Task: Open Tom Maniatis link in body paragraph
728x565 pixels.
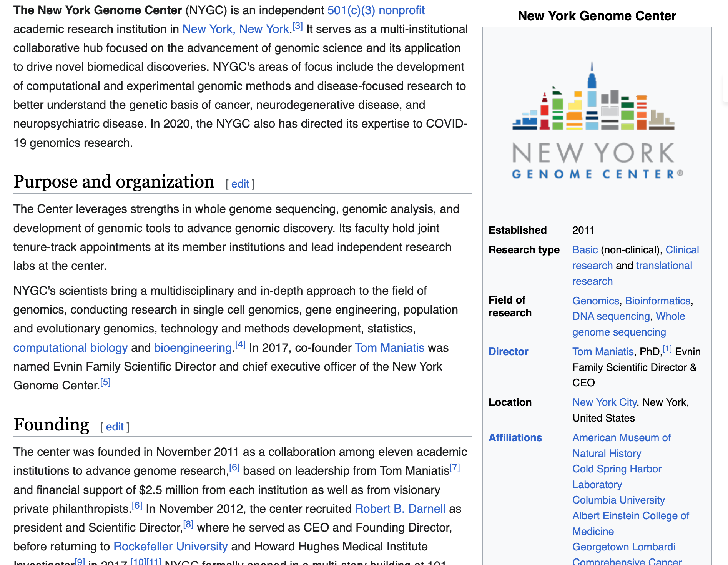Action: (389, 348)
